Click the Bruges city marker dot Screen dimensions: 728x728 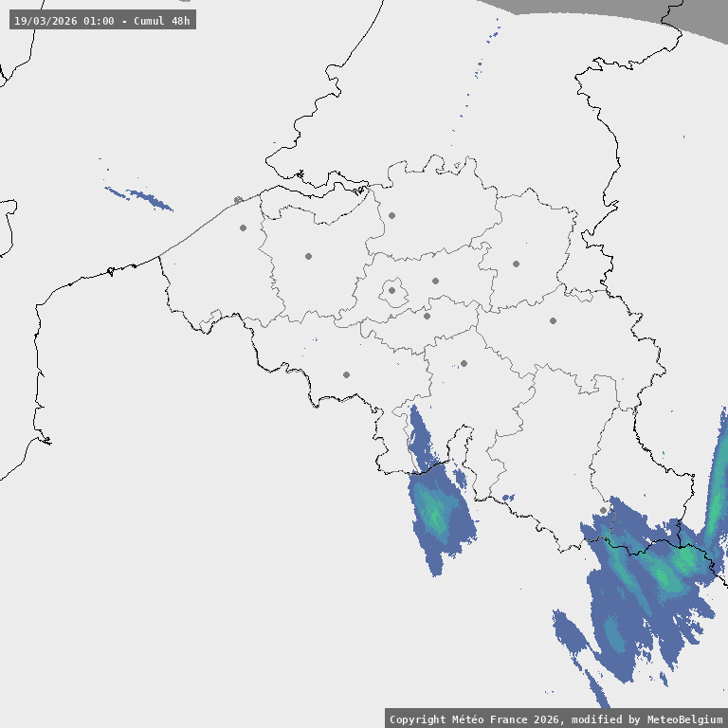[243, 227]
